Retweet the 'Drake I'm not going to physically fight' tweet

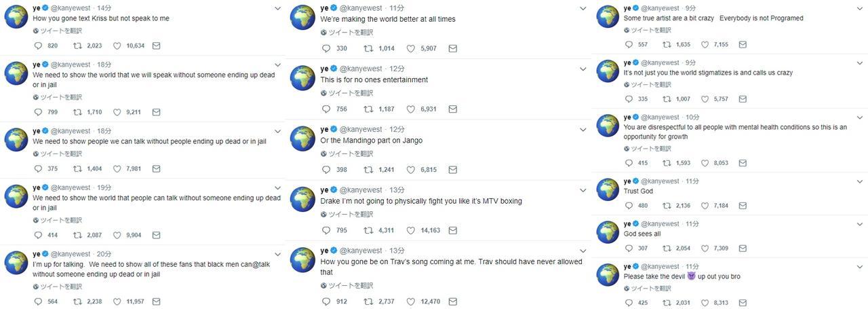[x=368, y=230]
